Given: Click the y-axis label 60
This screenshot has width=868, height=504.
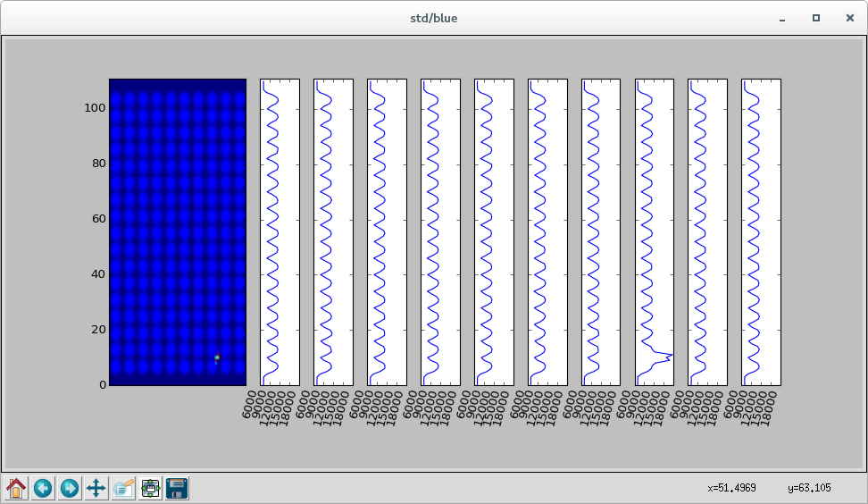Looking at the screenshot, I should [98, 219].
